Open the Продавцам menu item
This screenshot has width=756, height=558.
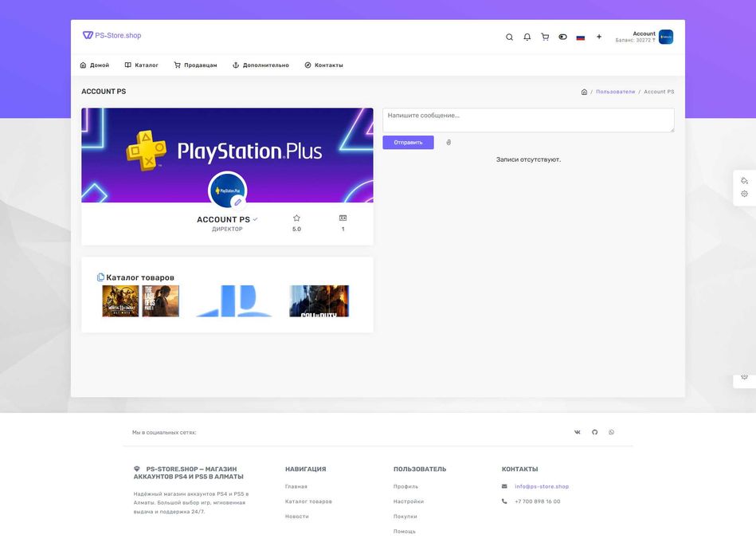coord(195,65)
